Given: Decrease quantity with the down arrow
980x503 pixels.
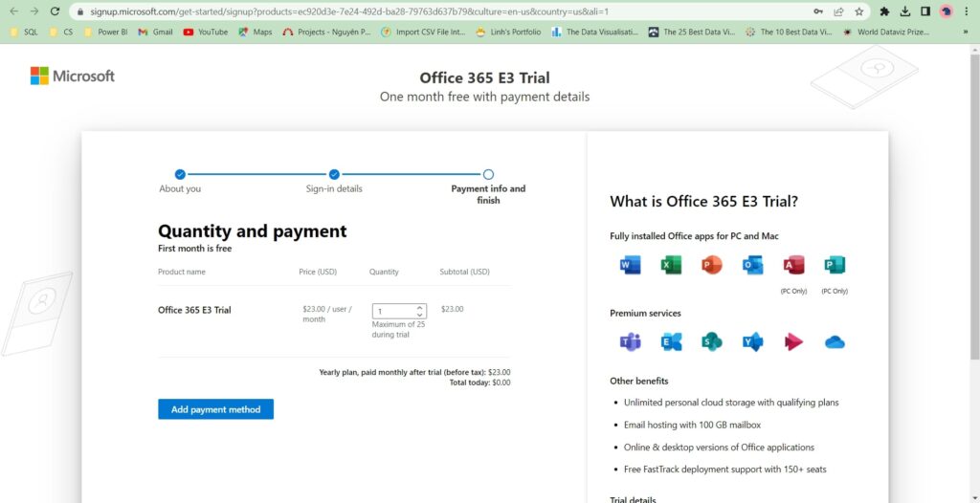Looking at the screenshot, I should [x=419, y=315].
